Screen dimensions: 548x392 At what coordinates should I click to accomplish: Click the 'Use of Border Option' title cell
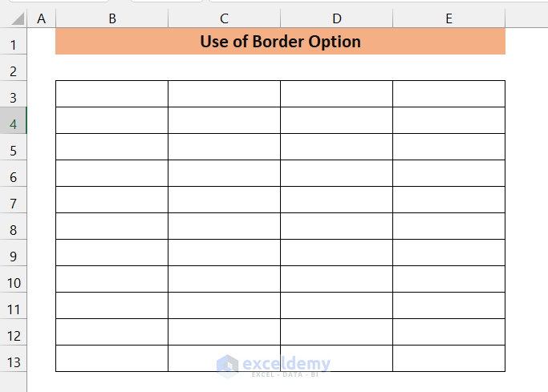pyautogui.click(x=280, y=42)
